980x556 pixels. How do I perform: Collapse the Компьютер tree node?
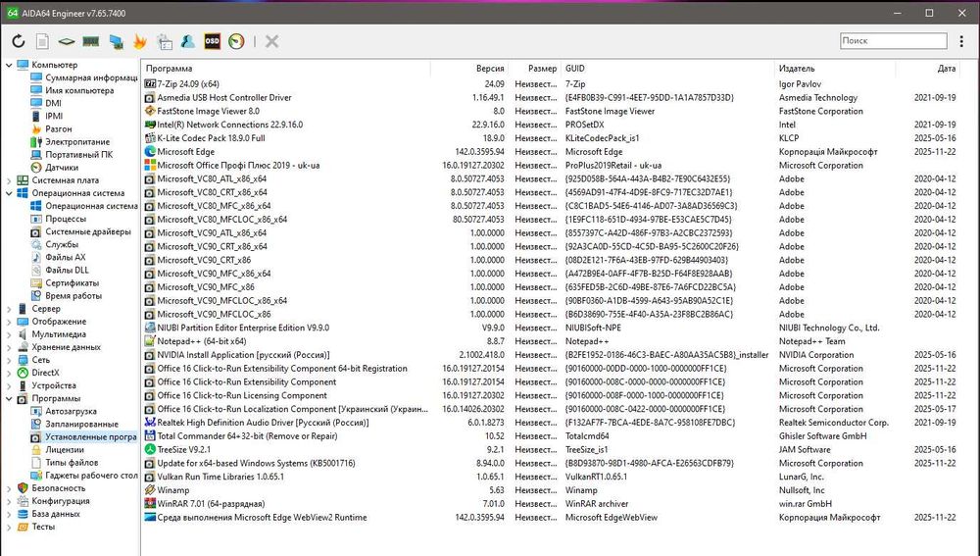9,65
